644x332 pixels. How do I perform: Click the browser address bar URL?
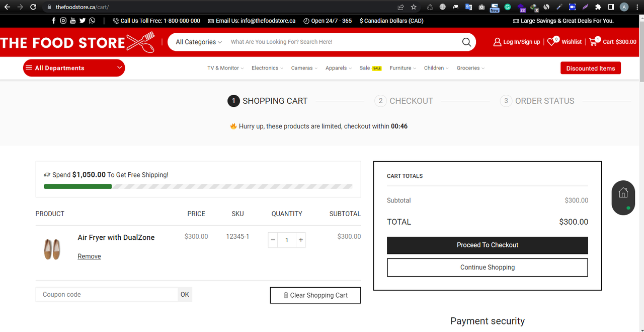[x=82, y=7]
